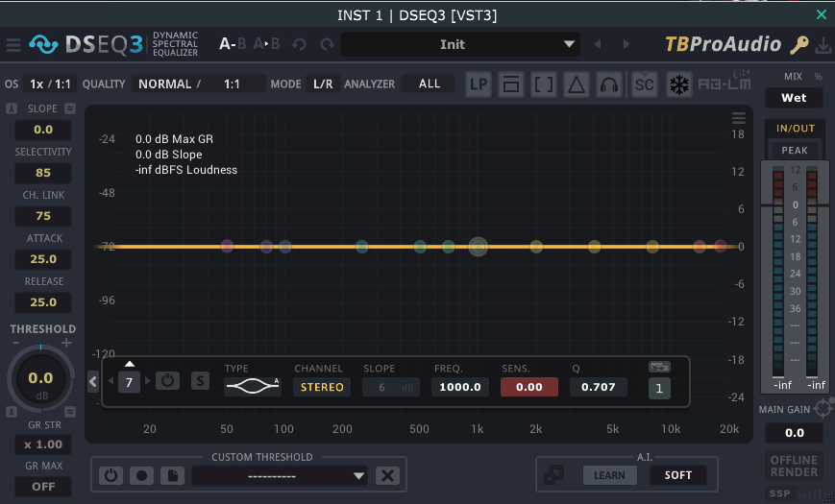Toggle the LP linear phase button
835x504 pixels.
tap(479, 84)
